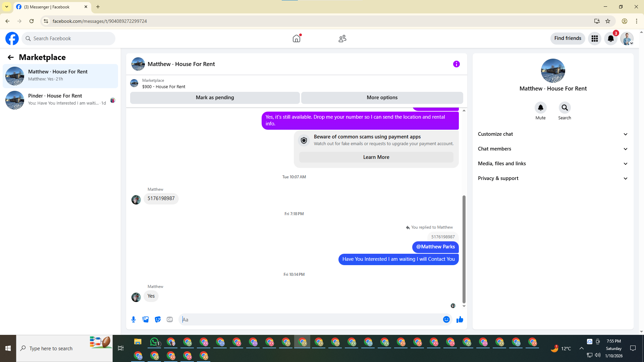Send a thumbs-up like
Screen dimensions: 644x362
pyautogui.click(x=460, y=319)
